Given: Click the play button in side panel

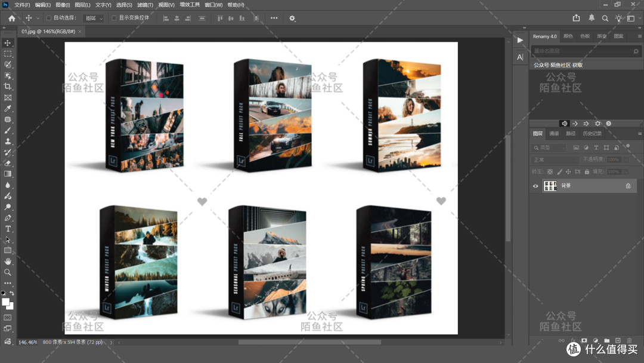Looking at the screenshot, I should point(520,40).
